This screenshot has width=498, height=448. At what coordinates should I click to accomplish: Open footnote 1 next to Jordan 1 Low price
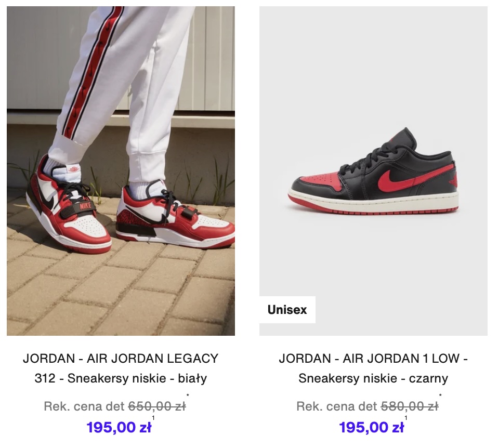coord(406,418)
